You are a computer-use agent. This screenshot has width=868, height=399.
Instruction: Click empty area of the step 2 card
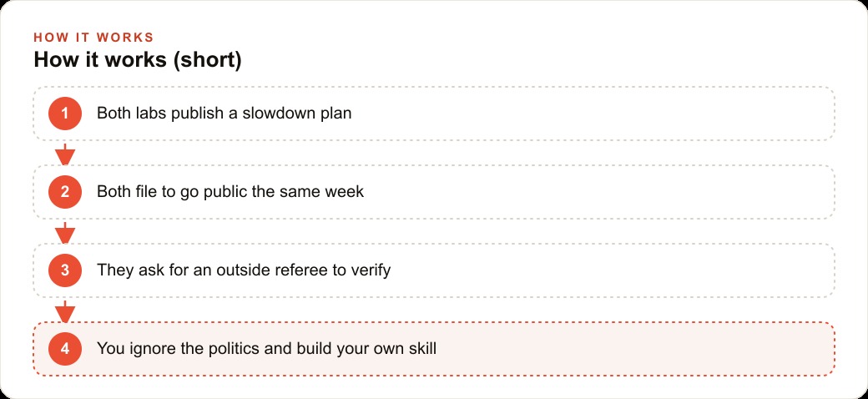coord(598,192)
